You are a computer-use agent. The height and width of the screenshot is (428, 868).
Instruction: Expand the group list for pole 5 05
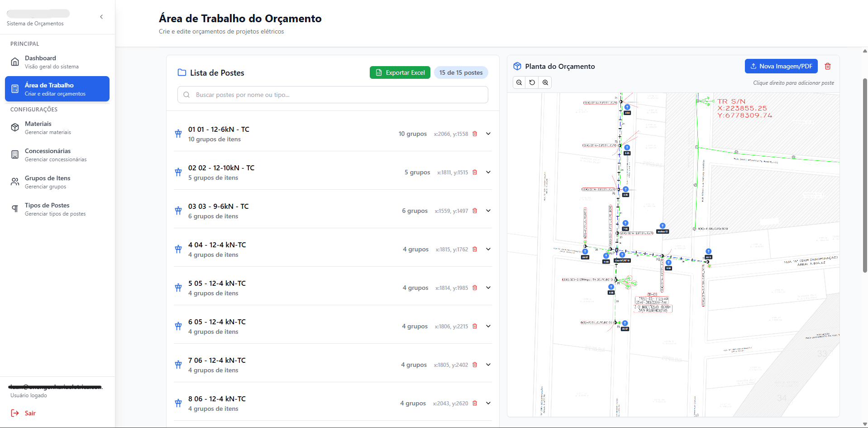click(x=488, y=288)
